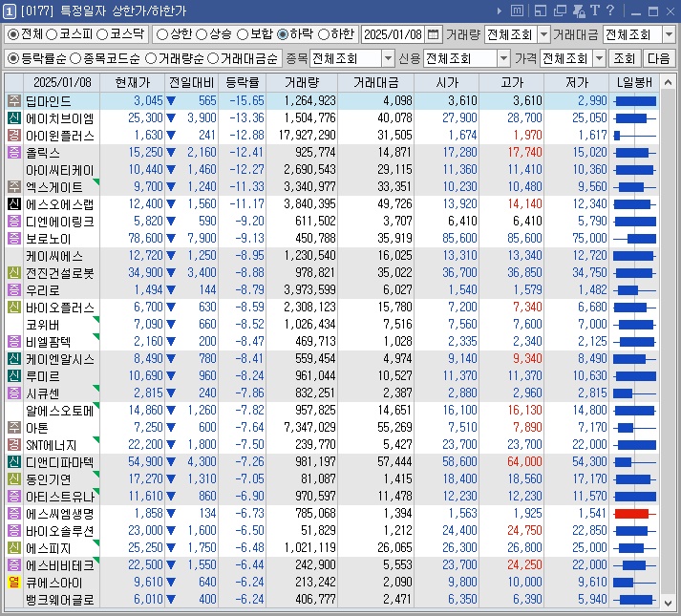The image size is (681, 616).
Task: Click the yellow 열 badge beside 큐에스아이
Action: [x=14, y=583]
